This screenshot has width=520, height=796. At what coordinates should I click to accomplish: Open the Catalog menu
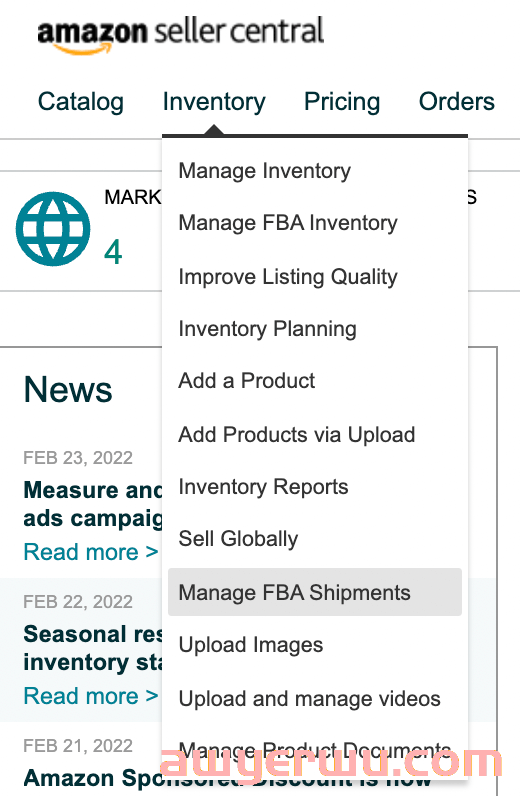click(x=81, y=102)
